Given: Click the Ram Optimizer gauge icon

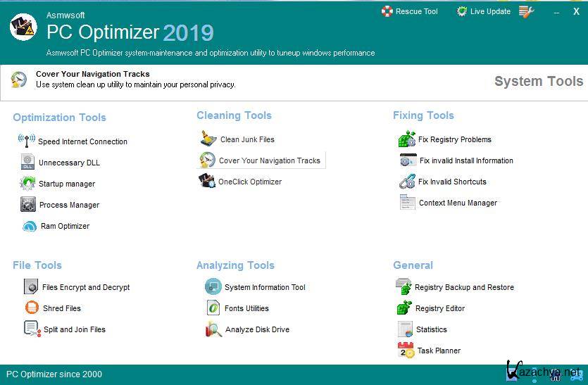Looking at the screenshot, I should [x=29, y=226].
